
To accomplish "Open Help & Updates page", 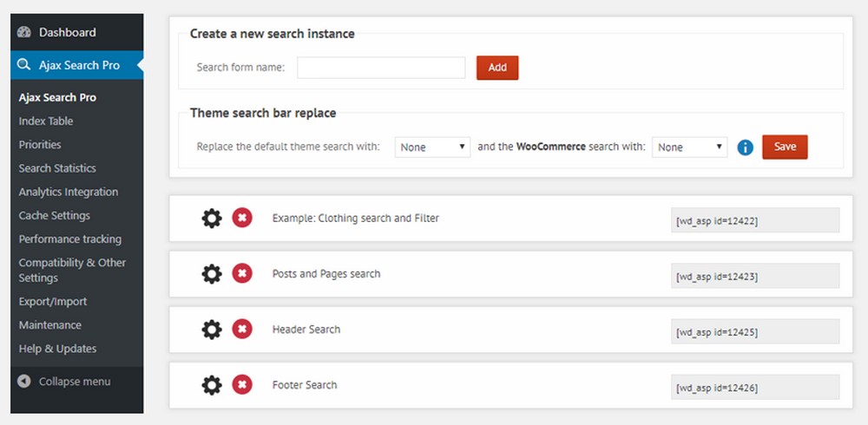I will click(x=57, y=349).
